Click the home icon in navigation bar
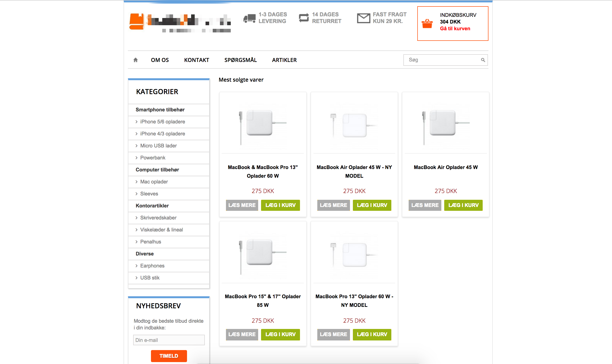Screen dimensions: 612x364 [x=136, y=60]
